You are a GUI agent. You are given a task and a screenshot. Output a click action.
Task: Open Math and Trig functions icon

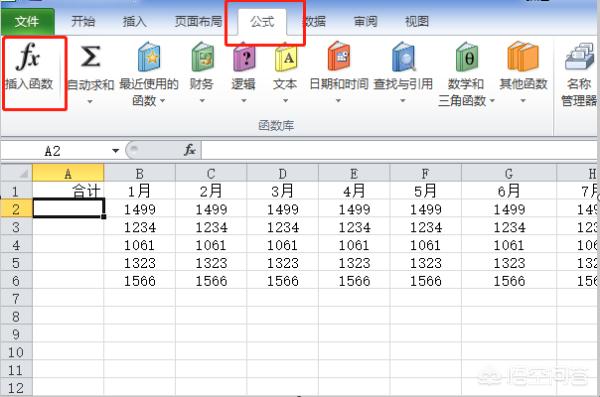coord(466,57)
